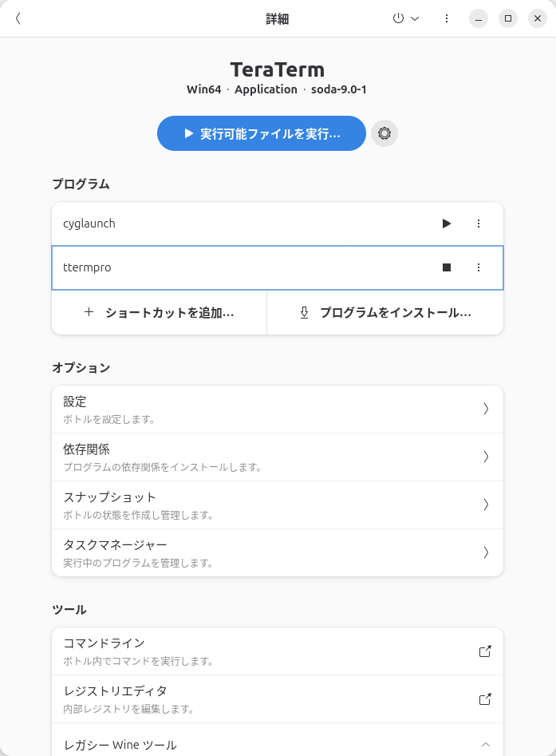The image size is (556, 756).
Task: Open the external link icon for コマンドライン
Action: point(485,651)
